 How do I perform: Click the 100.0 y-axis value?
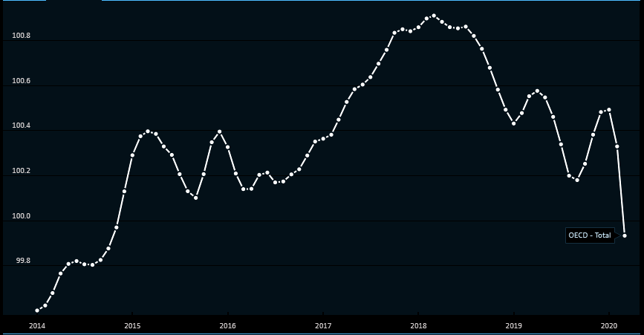21,216
